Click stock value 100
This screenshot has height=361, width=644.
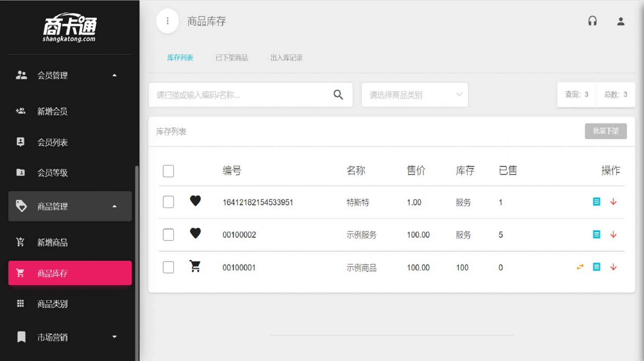(462, 267)
